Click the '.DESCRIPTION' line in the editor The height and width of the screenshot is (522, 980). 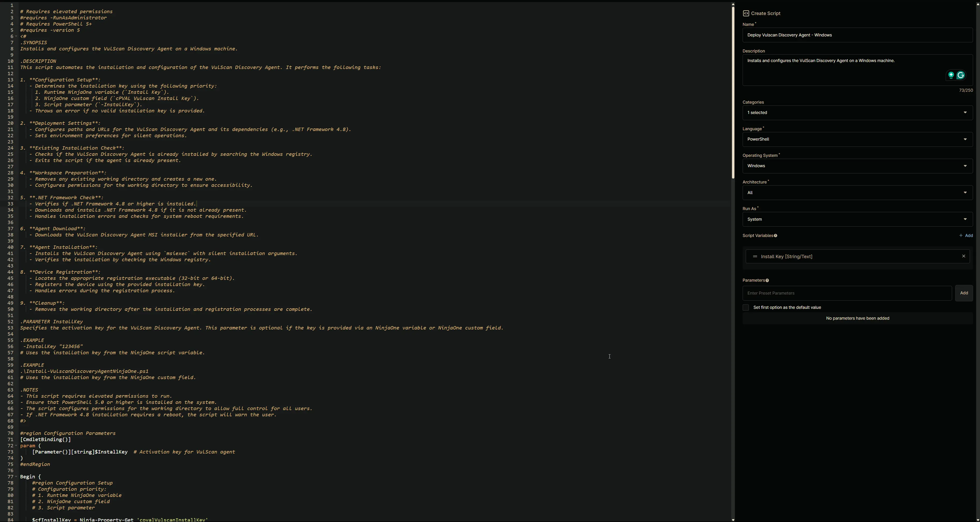[x=38, y=61]
